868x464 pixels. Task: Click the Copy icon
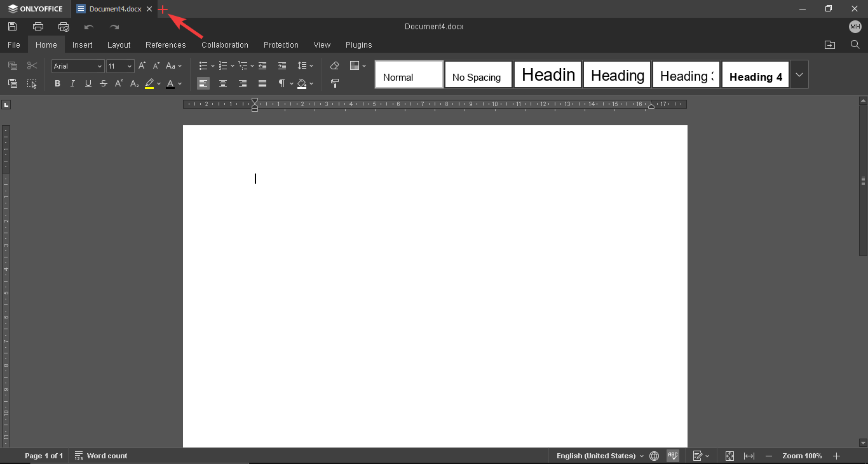tap(13, 65)
